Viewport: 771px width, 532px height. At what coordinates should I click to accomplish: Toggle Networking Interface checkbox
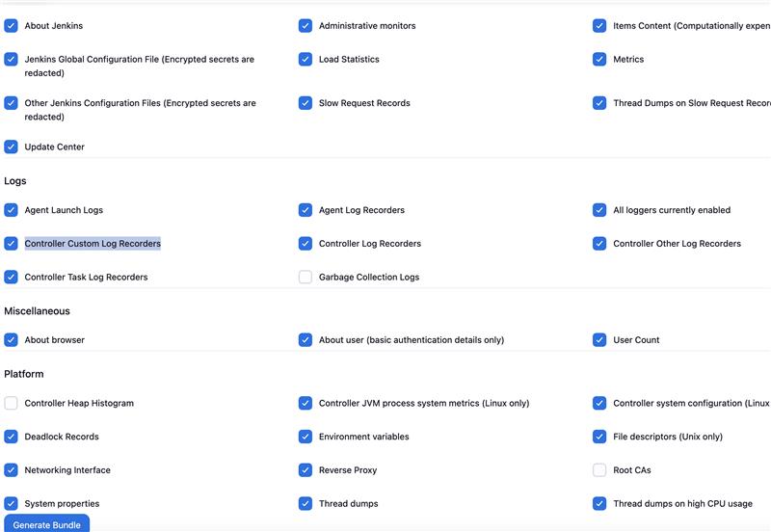point(11,470)
